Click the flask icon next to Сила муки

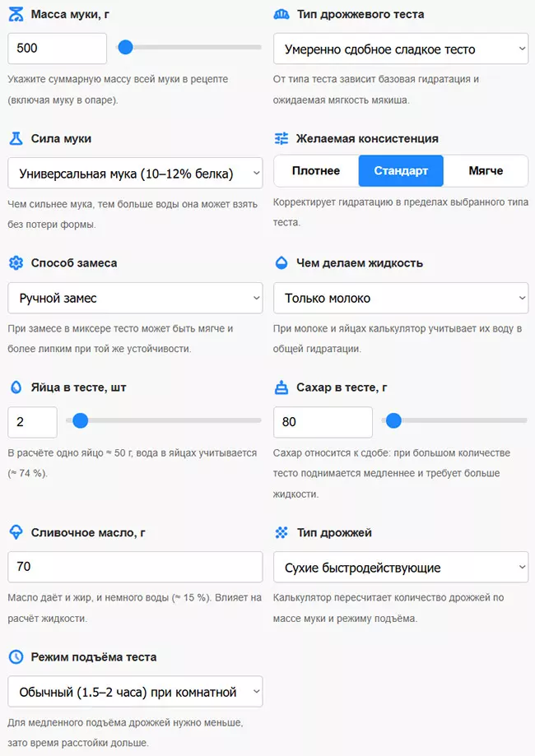[x=15, y=138]
